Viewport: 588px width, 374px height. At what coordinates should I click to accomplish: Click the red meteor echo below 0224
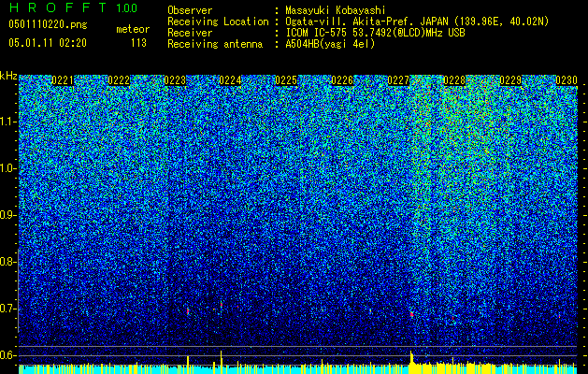tap(222, 305)
